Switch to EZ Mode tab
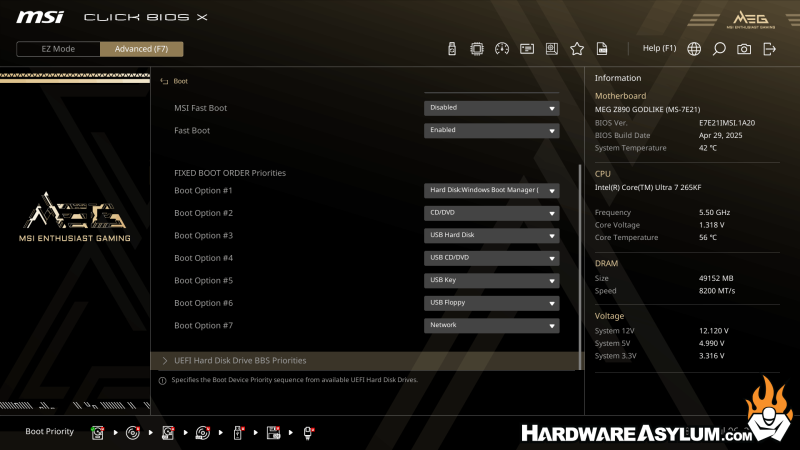Image resolution: width=800 pixels, height=450 pixels. coord(58,49)
